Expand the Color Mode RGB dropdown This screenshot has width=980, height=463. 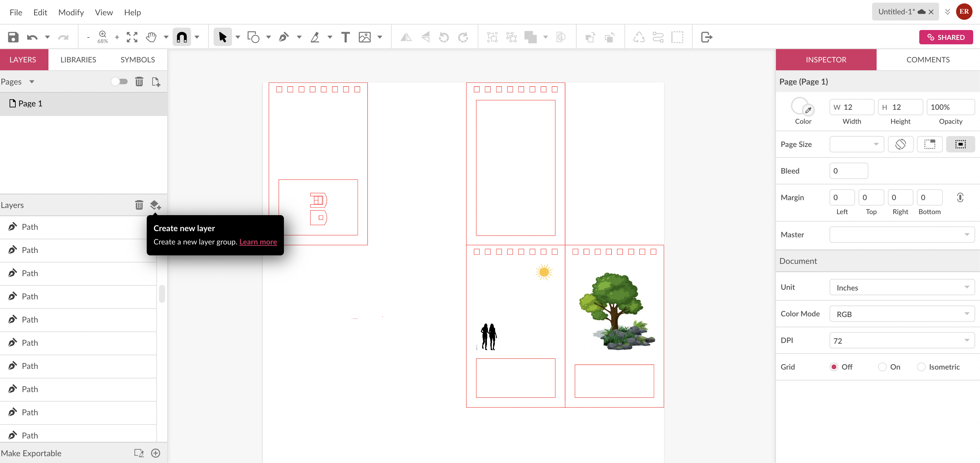(902, 314)
